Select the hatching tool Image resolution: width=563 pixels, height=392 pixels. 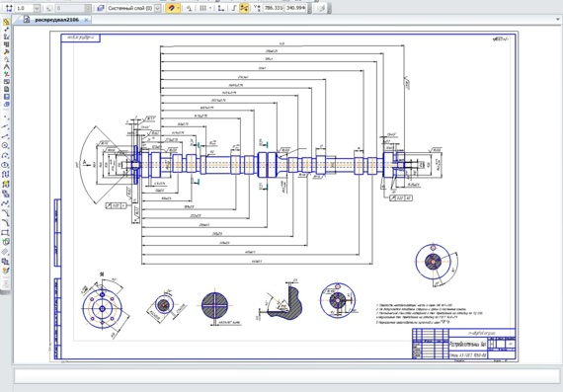click(5, 252)
